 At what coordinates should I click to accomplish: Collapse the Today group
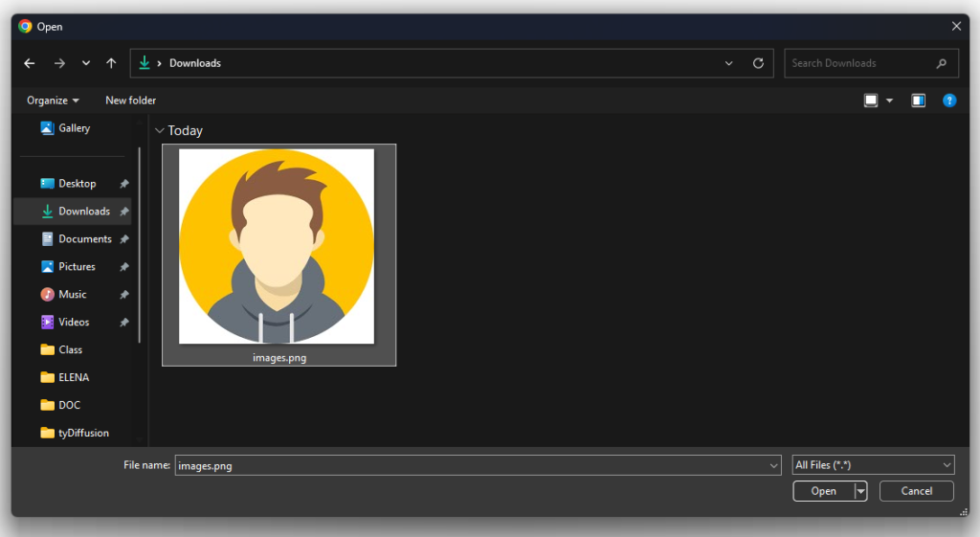tap(159, 130)
